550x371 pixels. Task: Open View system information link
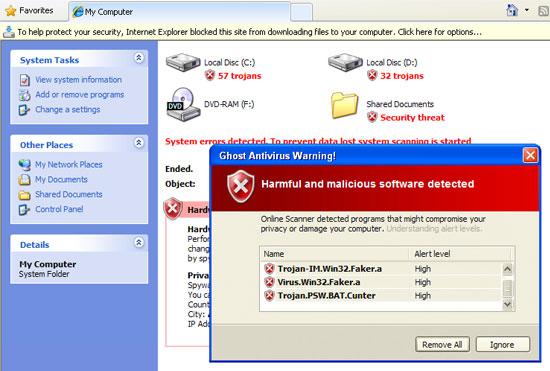tap(78, 80)
